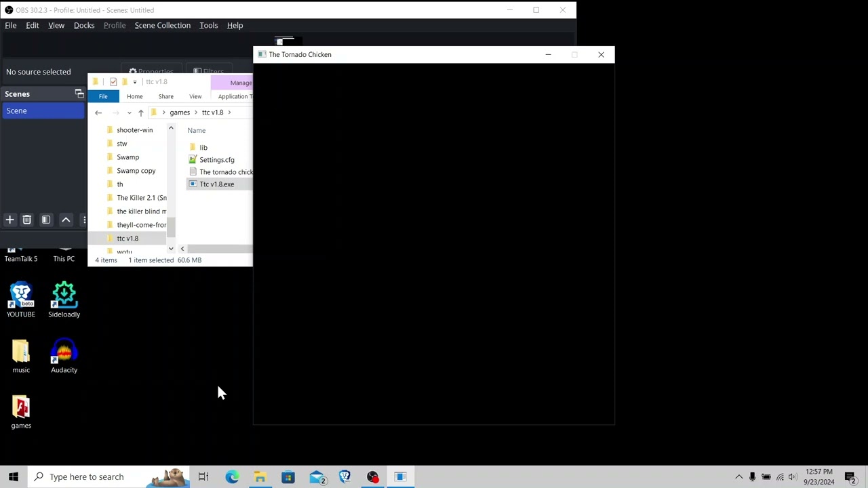Open games shortcut on desktop

(x=21, y=411)
